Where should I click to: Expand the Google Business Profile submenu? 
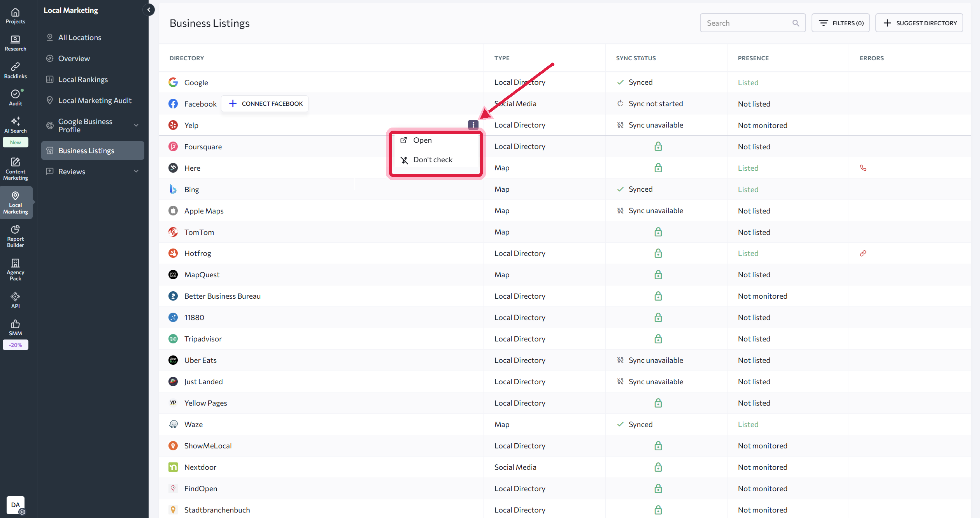pos(136,125)
